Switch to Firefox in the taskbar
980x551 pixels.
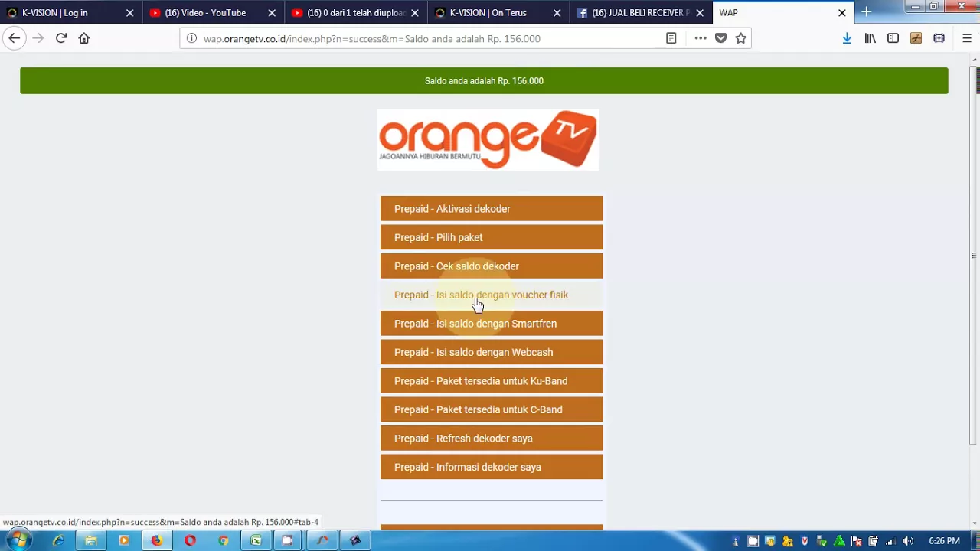pos(157,541)
